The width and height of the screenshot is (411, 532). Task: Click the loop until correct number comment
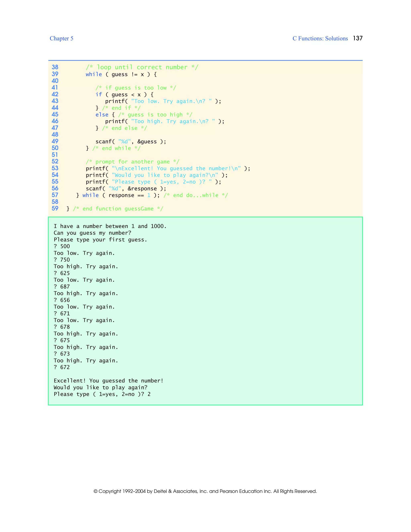tap(142, 67)
